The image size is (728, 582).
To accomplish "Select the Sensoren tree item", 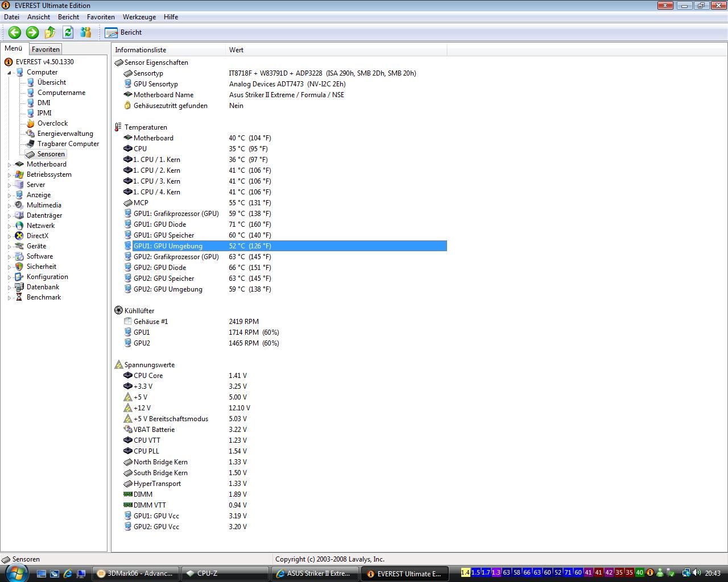I will click(x=51, y=154).
